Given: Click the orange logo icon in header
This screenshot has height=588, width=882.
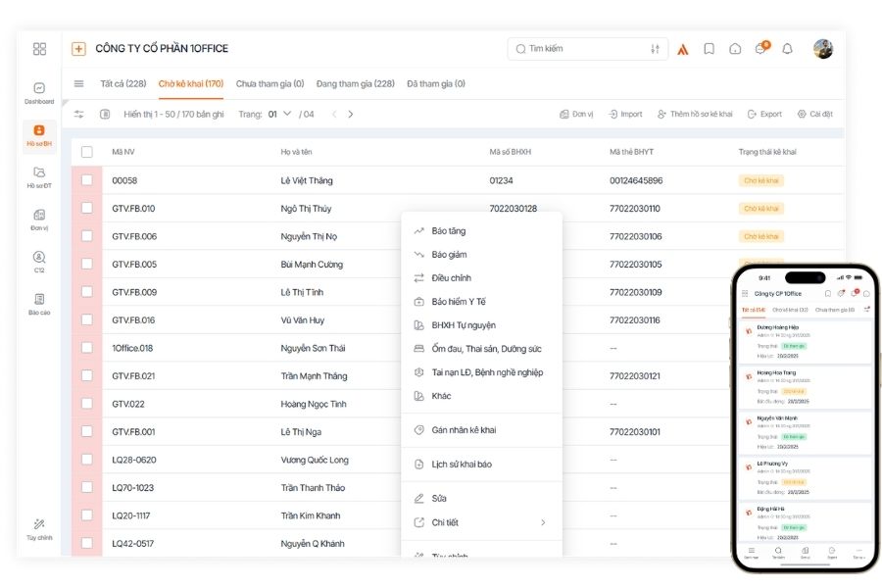Looking at the screenshot, I should [x=683, y=50].
